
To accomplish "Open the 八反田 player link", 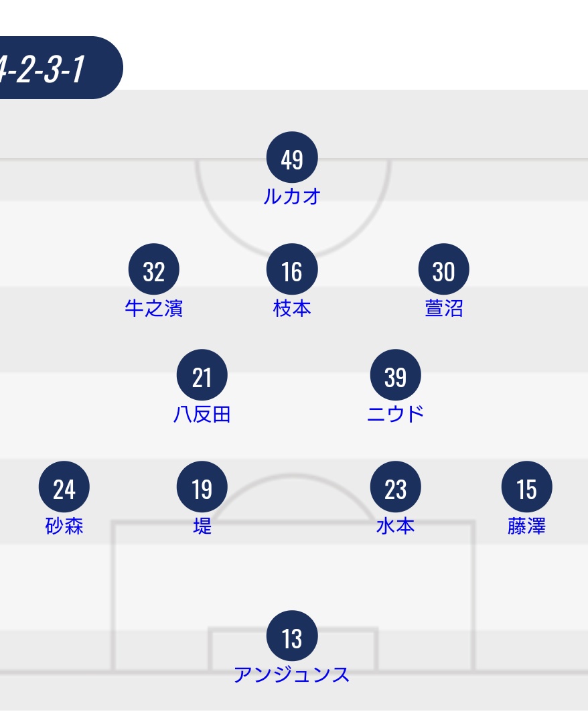I will click(202, 414).
